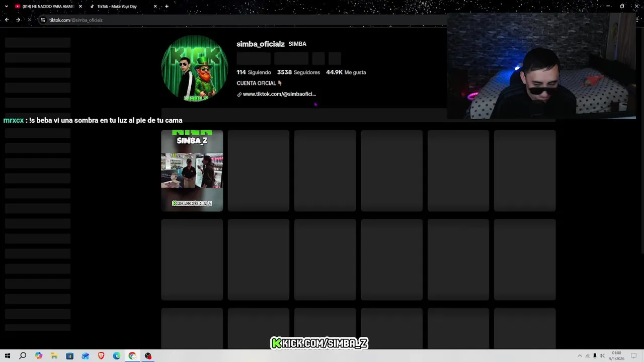This screenshot has height=362, width=644.
Task: Click the simba_oficialz profile avatar
Action: 194,68
